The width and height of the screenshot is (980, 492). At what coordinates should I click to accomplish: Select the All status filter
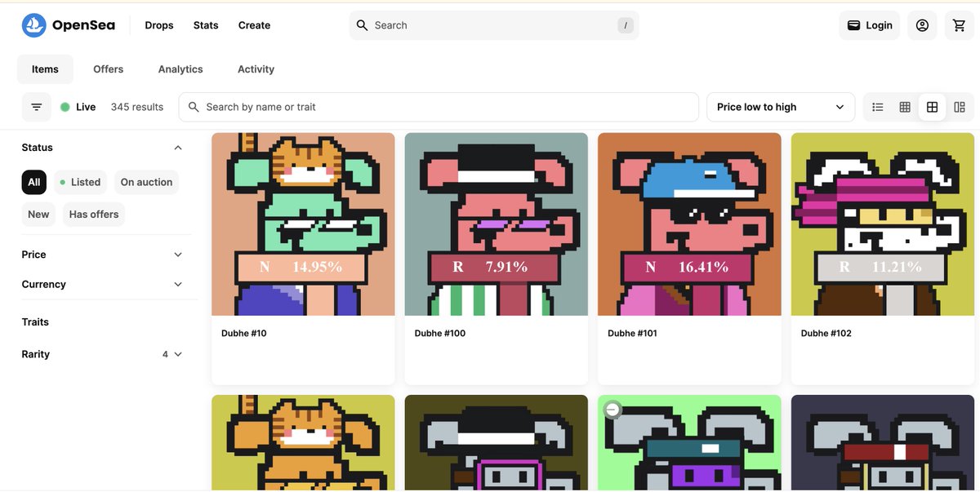click(33, 182)
